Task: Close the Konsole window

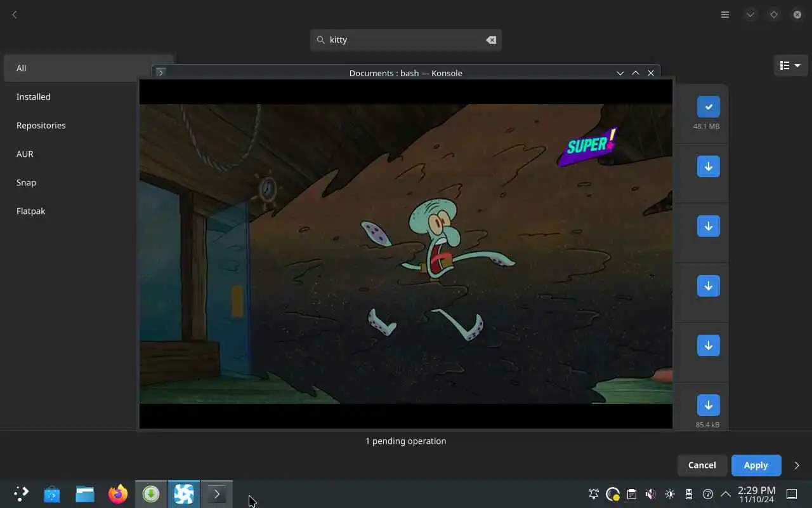Action: tap(651, 73)
